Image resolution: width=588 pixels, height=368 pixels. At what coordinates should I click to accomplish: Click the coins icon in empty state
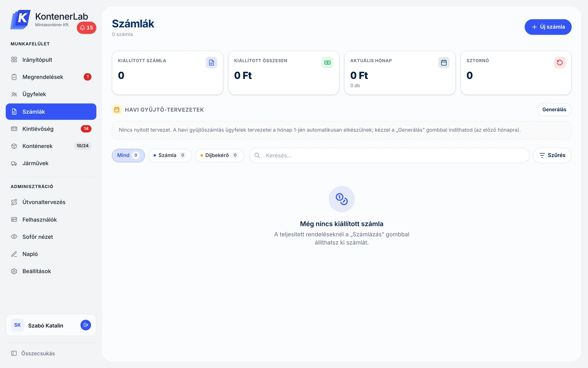[342, 199]
